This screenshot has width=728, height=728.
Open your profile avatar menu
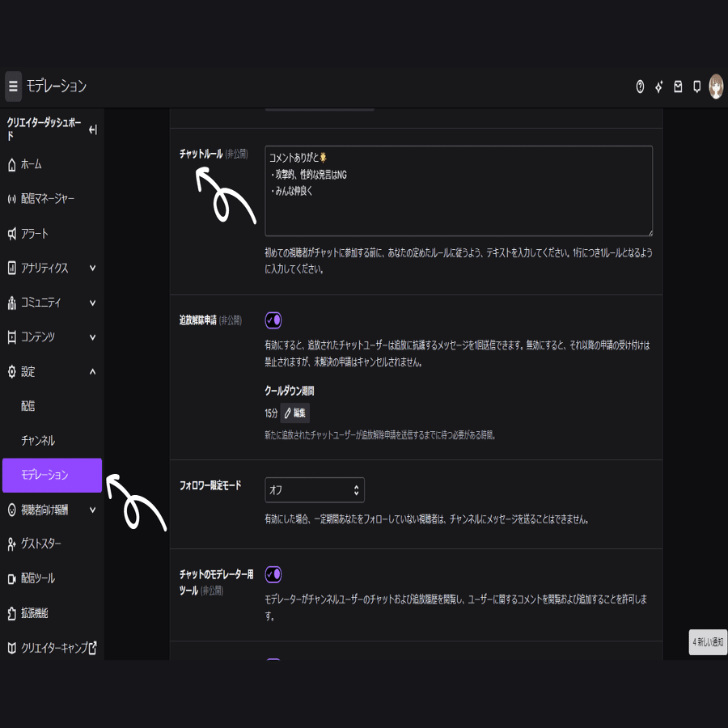(716, 86)
